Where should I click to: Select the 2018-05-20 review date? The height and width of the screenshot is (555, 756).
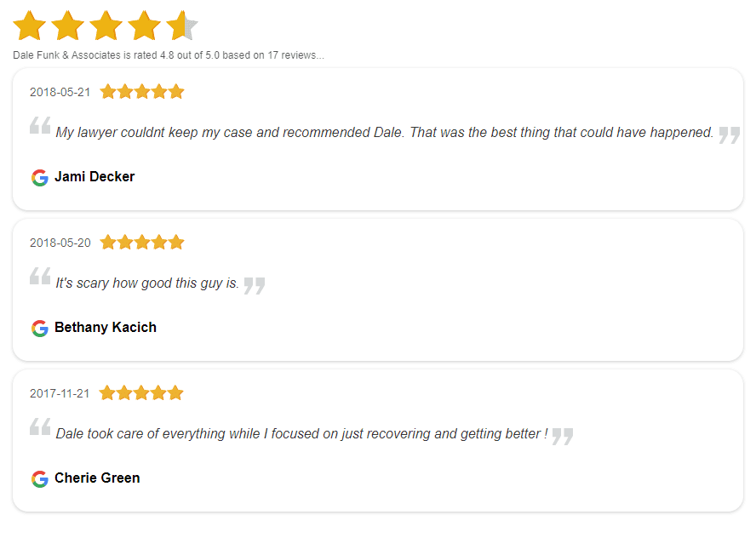pos(60,243)
